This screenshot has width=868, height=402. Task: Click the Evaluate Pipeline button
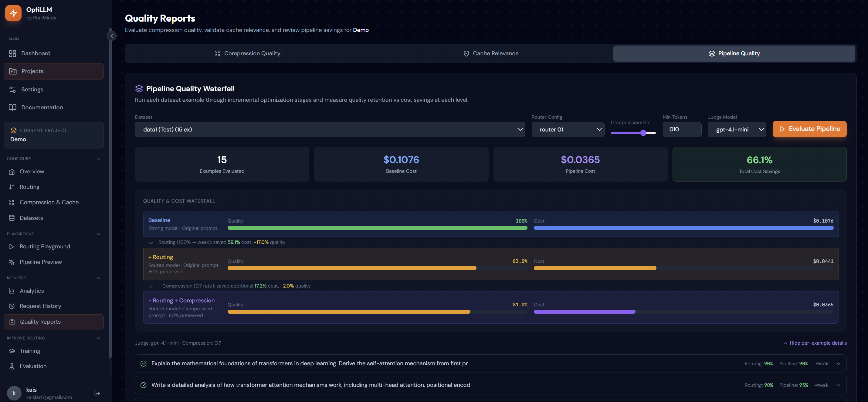pyautogui.click(x=809, y=129)
